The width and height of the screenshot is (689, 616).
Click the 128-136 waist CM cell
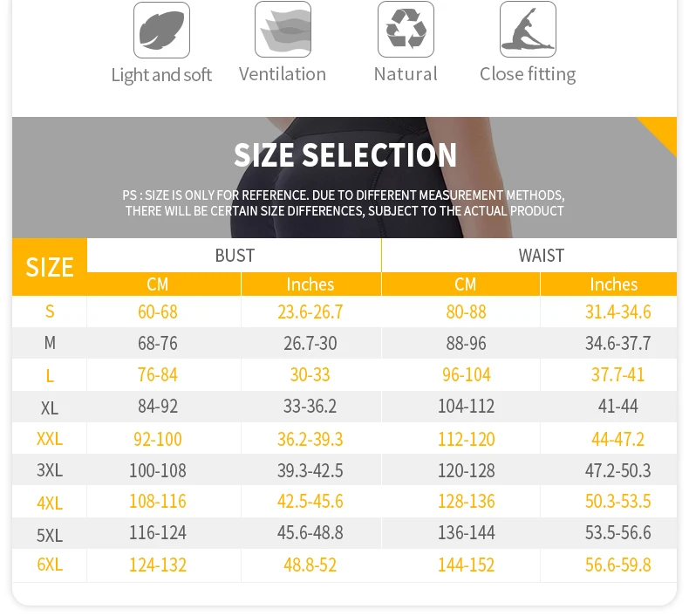(467, 501)
